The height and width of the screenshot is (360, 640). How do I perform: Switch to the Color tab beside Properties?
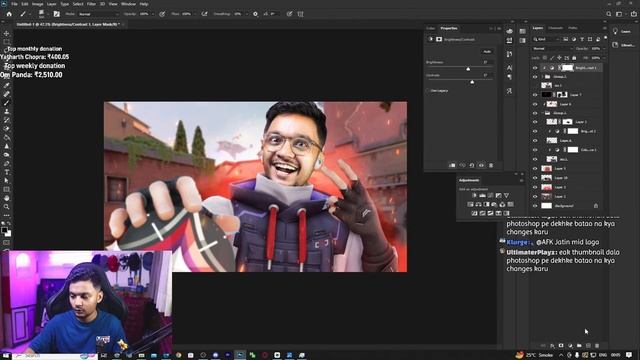(x=431, y=28)
